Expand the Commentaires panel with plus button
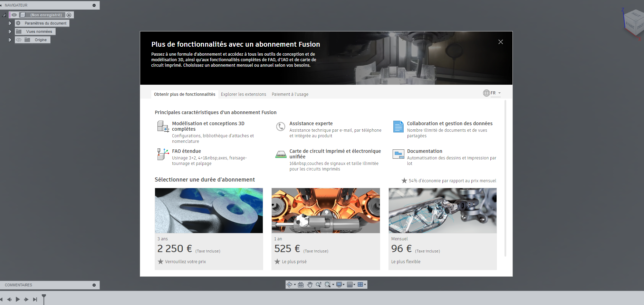Screen dimensions: 644x305 click(x=94, y=285)
